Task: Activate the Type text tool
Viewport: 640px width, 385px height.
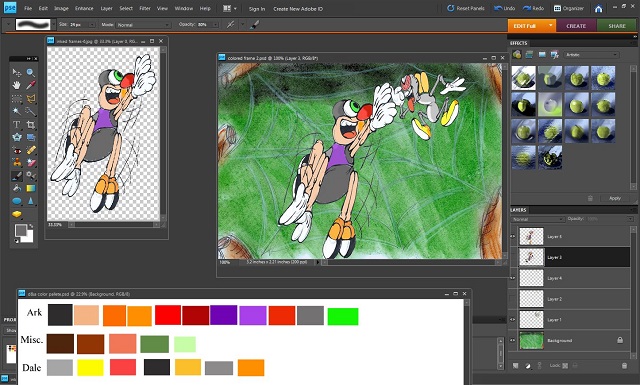Action: click(17, 124)
